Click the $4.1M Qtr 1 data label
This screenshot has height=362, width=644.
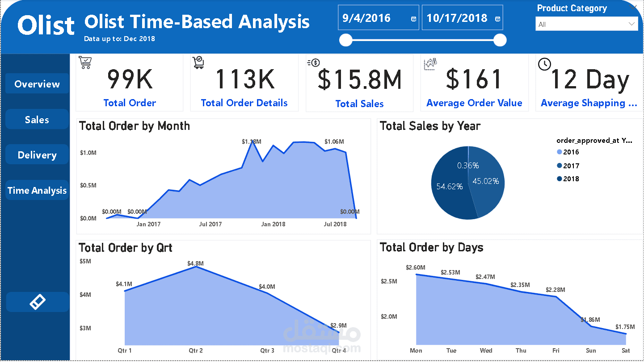[x=124, y=284]
